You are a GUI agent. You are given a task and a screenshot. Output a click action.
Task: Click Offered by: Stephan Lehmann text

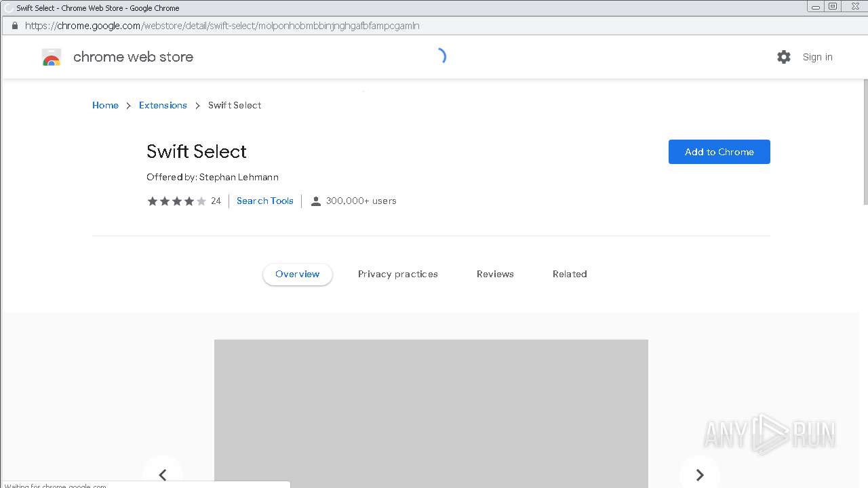212,177
